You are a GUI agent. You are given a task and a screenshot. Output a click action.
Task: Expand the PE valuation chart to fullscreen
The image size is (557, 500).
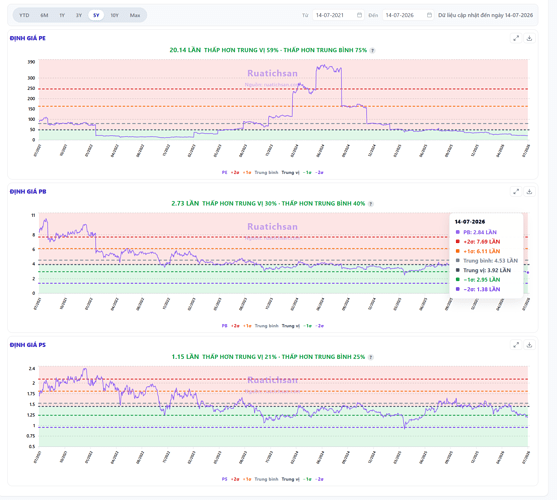pyautogui.click(x=516, y=38)
